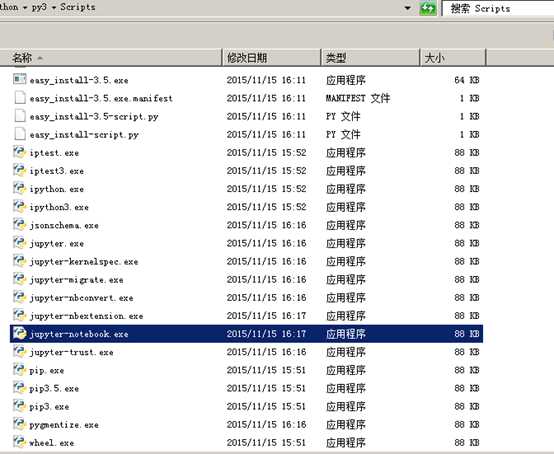Click the jupyter.exe Python icon
This screenshot has height=454, width=554.
point(20,242)
